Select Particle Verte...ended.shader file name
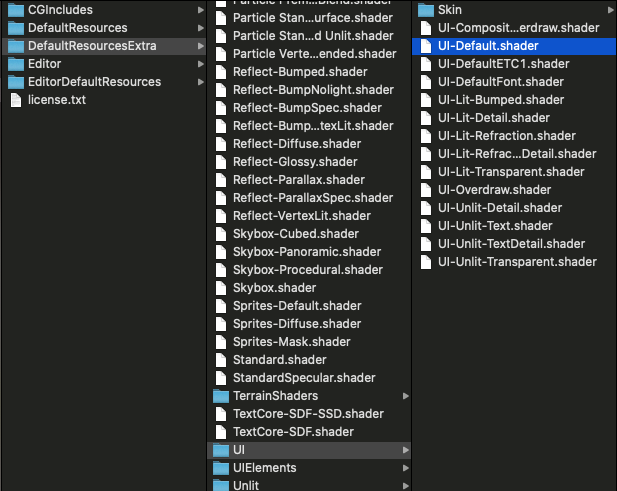Viewport: 617px width, 491px height. click(x=315, y=54)
